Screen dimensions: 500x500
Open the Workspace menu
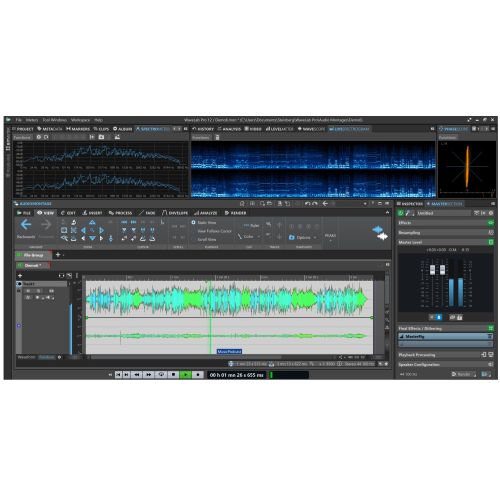(80, 120)
